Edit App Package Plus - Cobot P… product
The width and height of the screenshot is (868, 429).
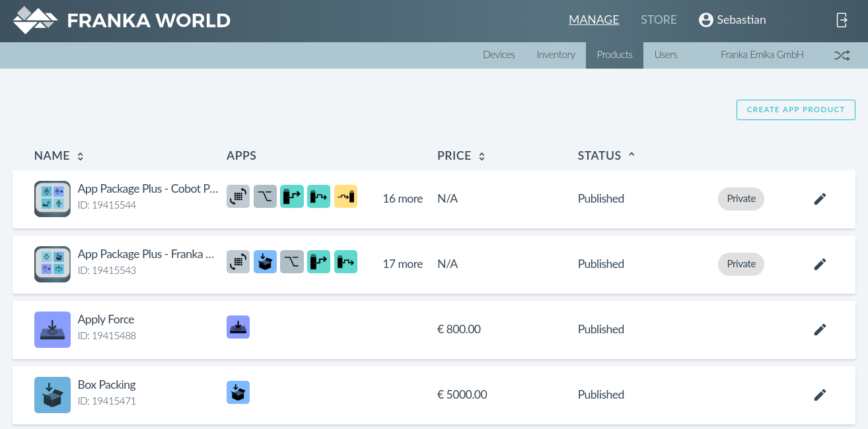pos(820,199)
